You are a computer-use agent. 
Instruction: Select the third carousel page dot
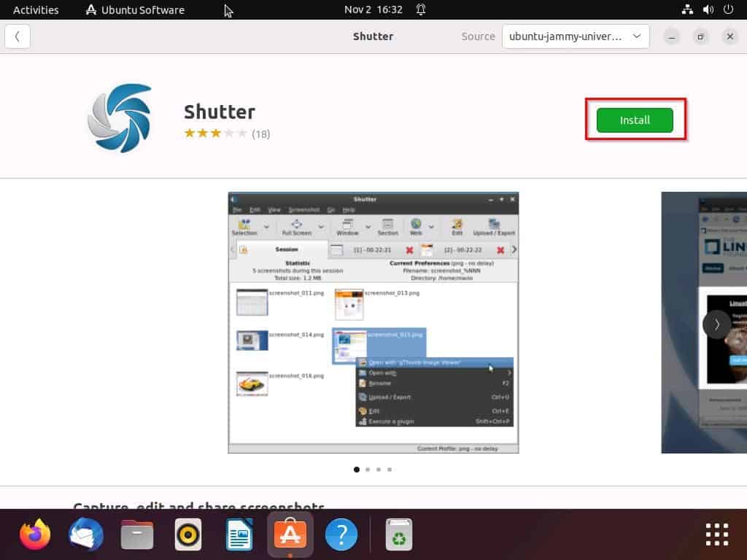point(379,470)
